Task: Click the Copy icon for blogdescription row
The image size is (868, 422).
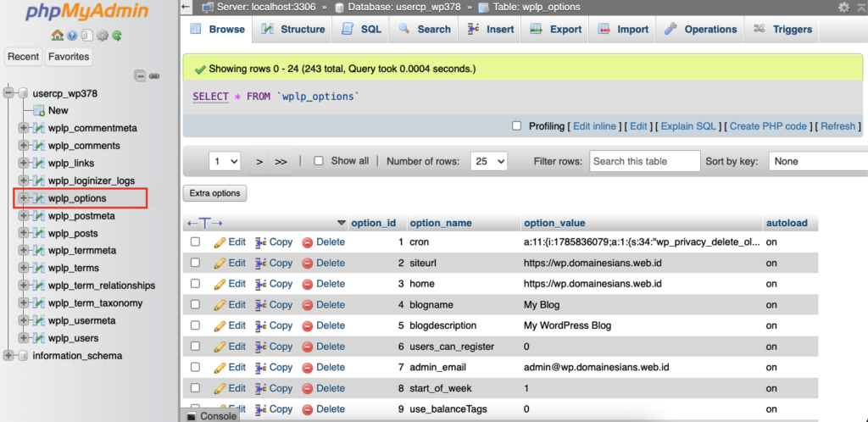Action: tap(261, 325)
